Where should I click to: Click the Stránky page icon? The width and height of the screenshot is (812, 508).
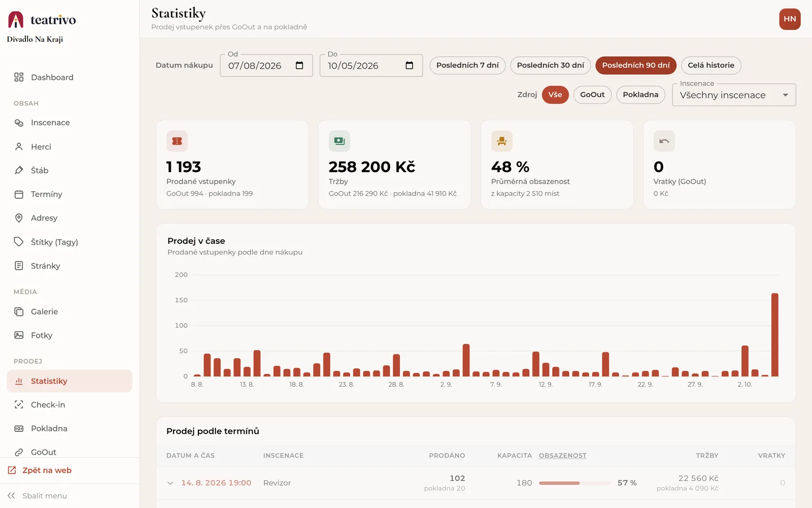coord(19,266)
